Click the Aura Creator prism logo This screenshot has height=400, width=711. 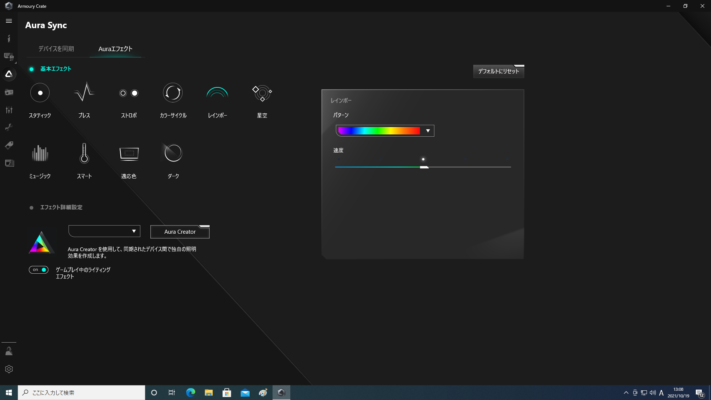coord(40,242)
